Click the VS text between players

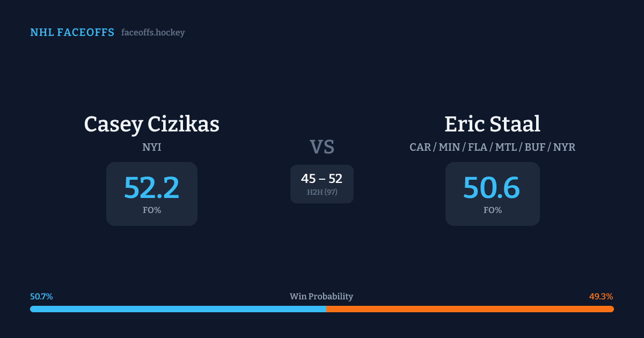tap(322, 147)
